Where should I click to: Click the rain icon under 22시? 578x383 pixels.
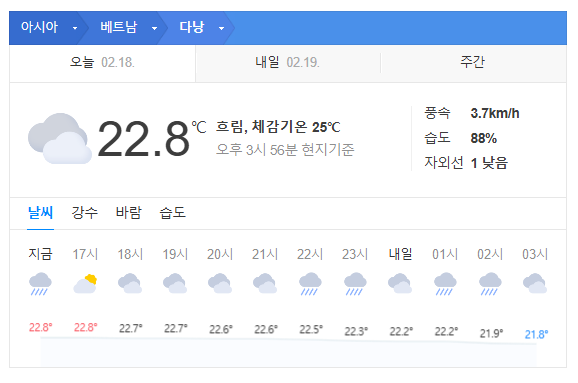[x=310, y=284]
